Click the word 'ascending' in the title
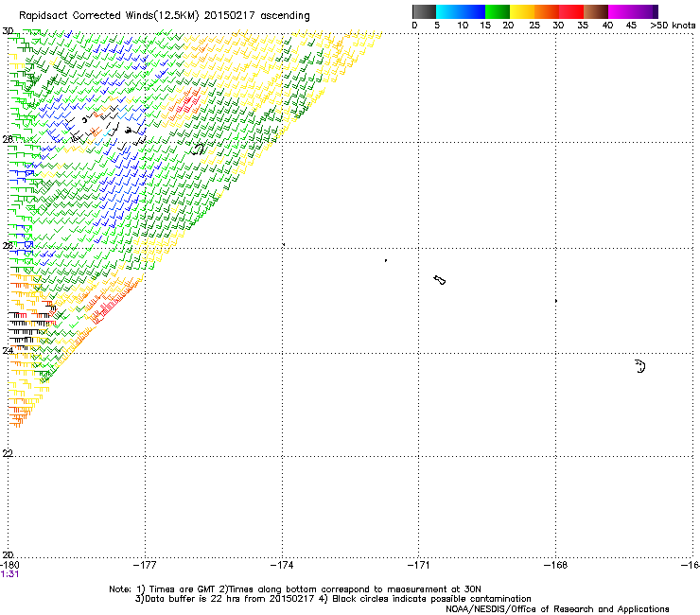 (x=285, y=16)
